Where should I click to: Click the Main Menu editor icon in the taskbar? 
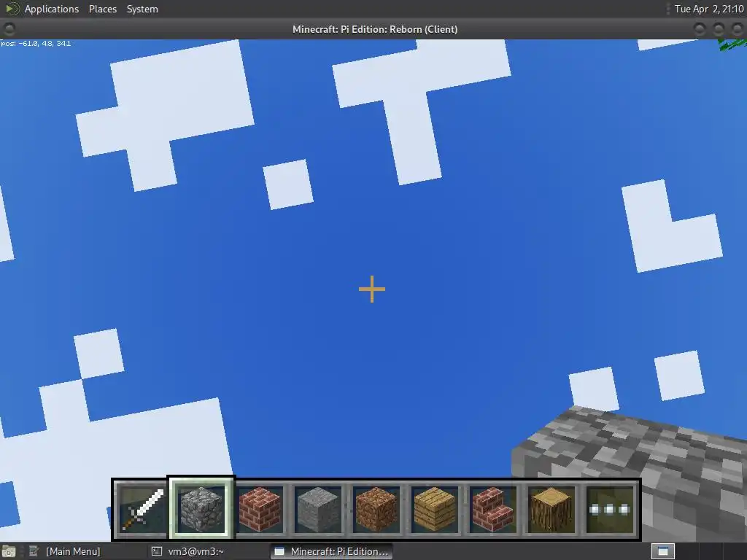tap(34, 551)
